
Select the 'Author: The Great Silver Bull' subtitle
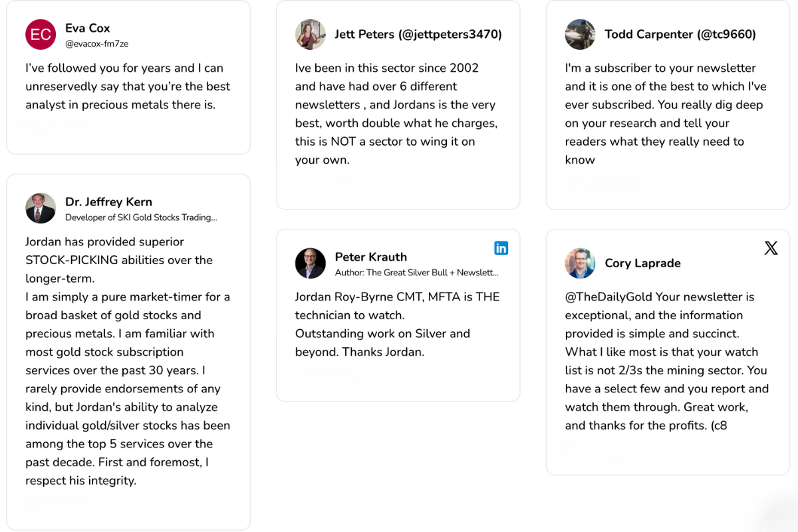pyautogui.click(x=416, y=273)
